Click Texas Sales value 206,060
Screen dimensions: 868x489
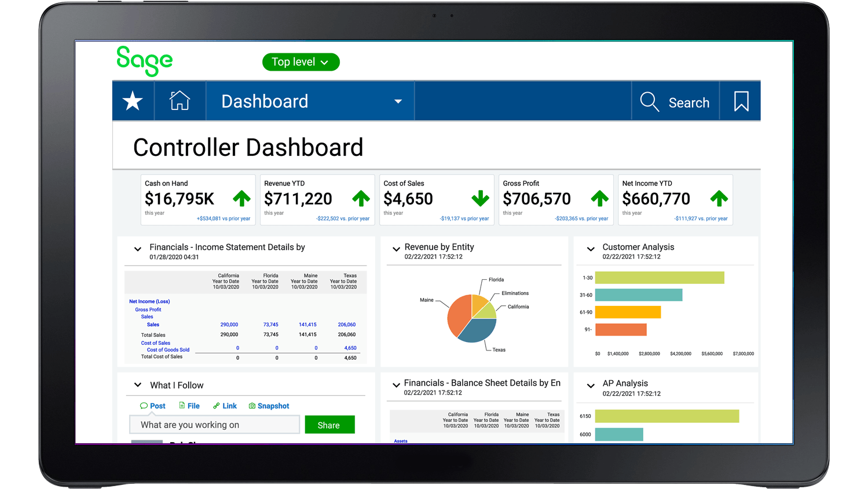[x=347, y=324]
